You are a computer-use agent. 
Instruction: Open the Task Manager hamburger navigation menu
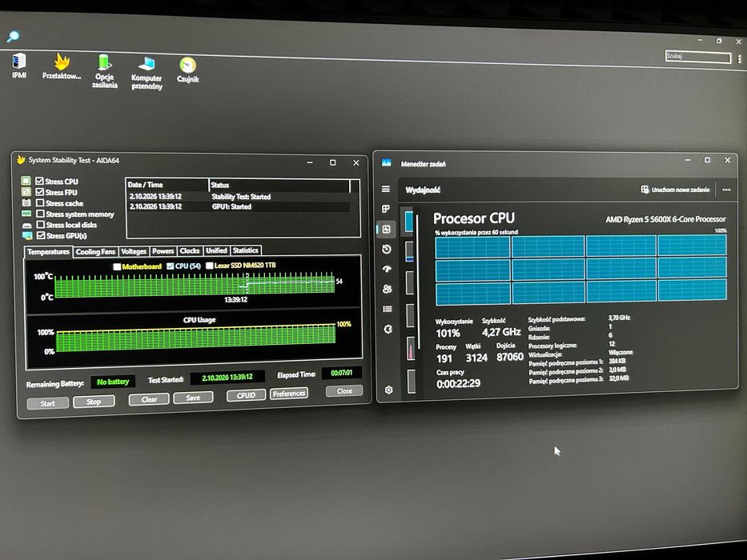[386, 189]
